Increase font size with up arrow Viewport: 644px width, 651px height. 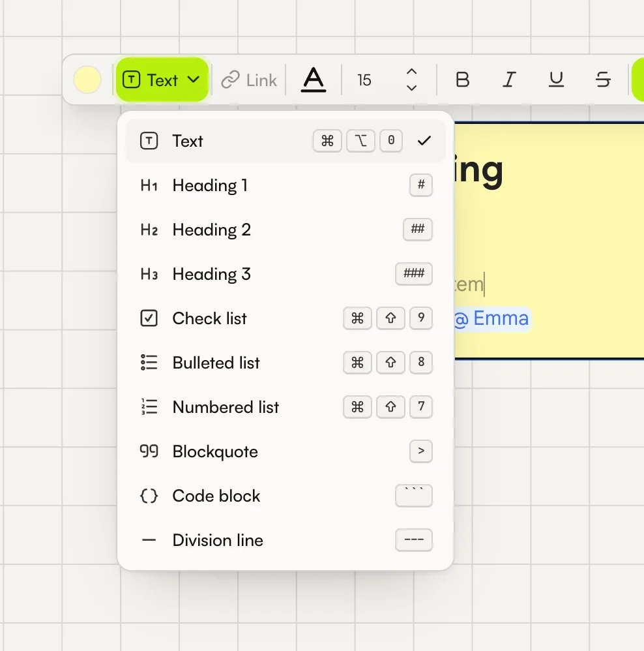pyautogui.click(x=411, y=71)
